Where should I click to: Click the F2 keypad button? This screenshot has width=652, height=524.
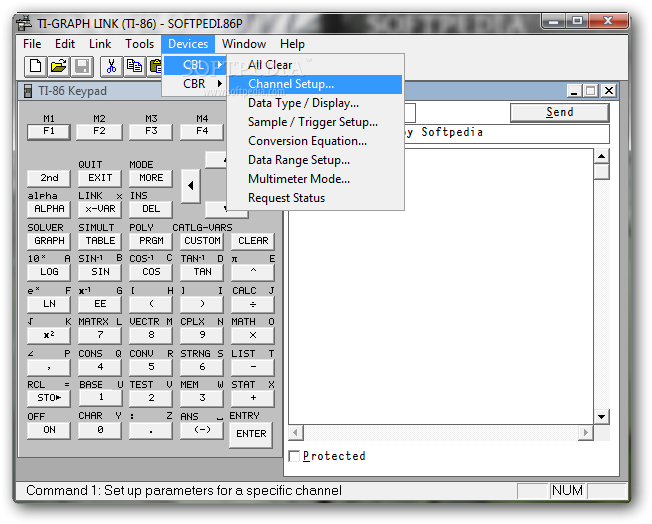[x=99, y=131]
